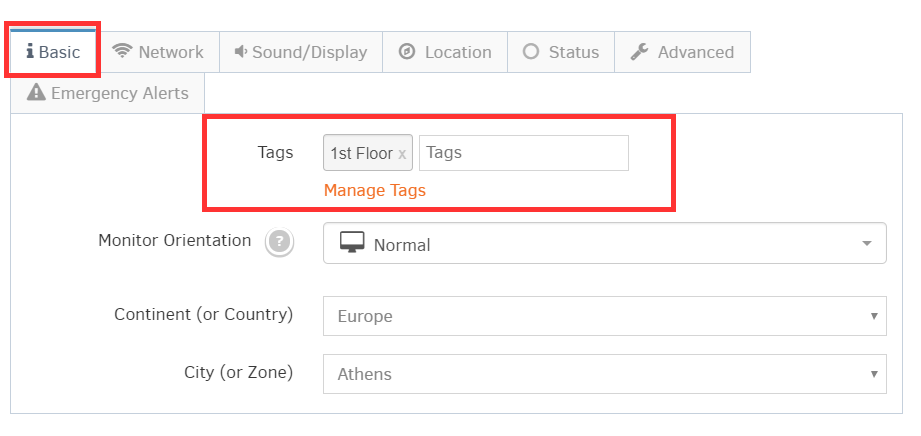The image size is (921, 436).
Task: Remove the 1st Floor tag
Action: 402,154
